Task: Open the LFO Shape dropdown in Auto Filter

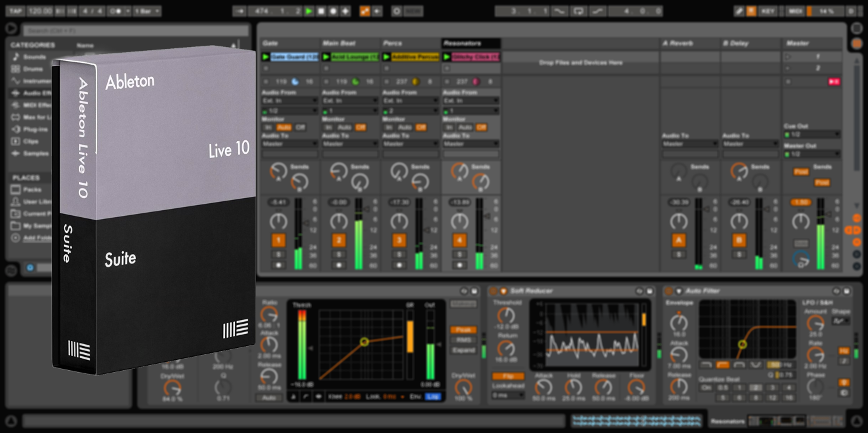Action: [x=841, y=321]
